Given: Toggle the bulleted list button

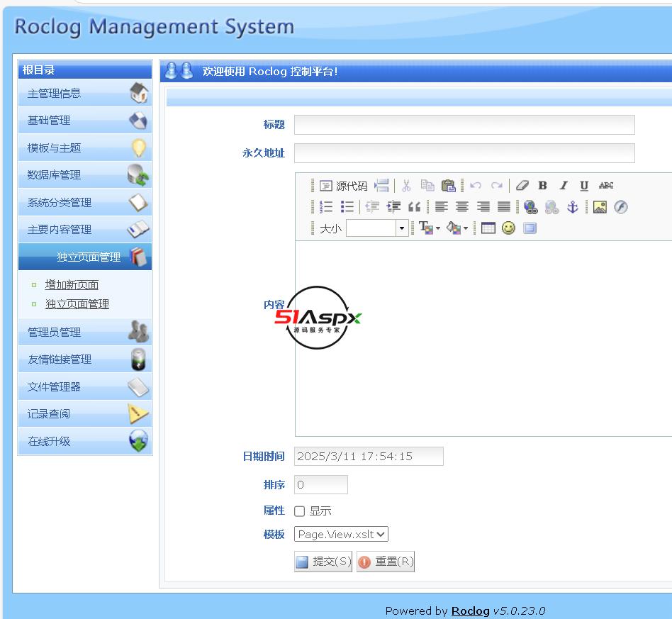Looking at the screenshot, I should pos(347,207).
